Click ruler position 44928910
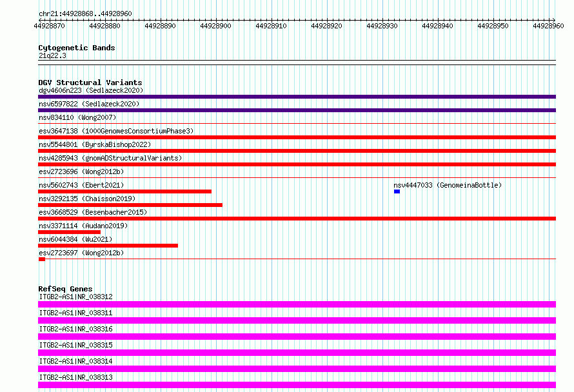The width and height of the screenshot is (574, 392). pyautogui.click(x=272, y=26)
